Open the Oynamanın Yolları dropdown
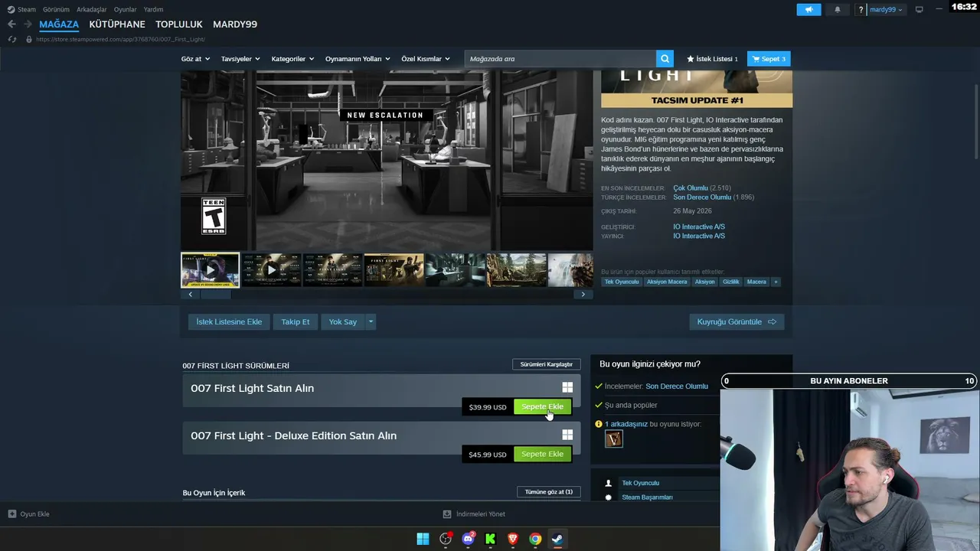 (x=358, y=59)
